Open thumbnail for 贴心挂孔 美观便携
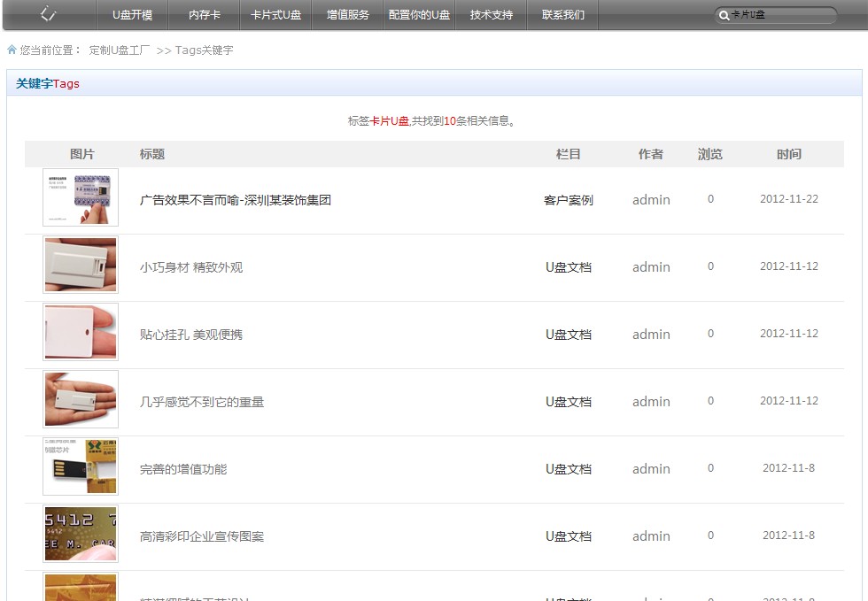 click(81, 332)
